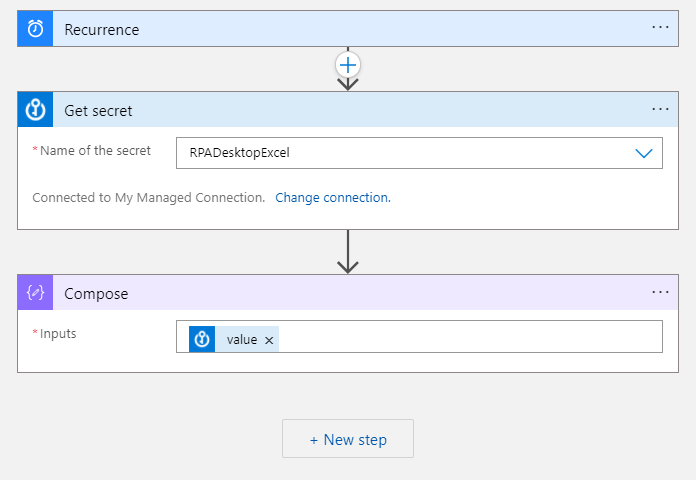Collapse the Compose card header
Screen dimensions: 696x480
[x=348, y=293]
